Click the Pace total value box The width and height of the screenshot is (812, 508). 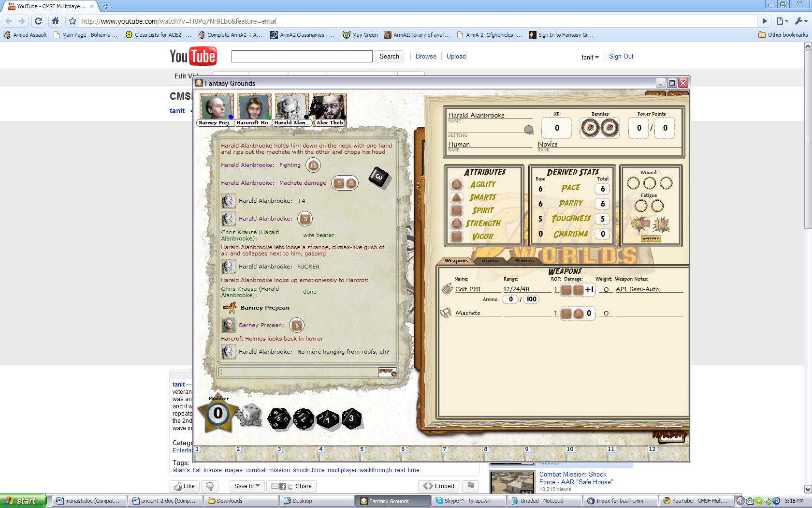(603, 189)
